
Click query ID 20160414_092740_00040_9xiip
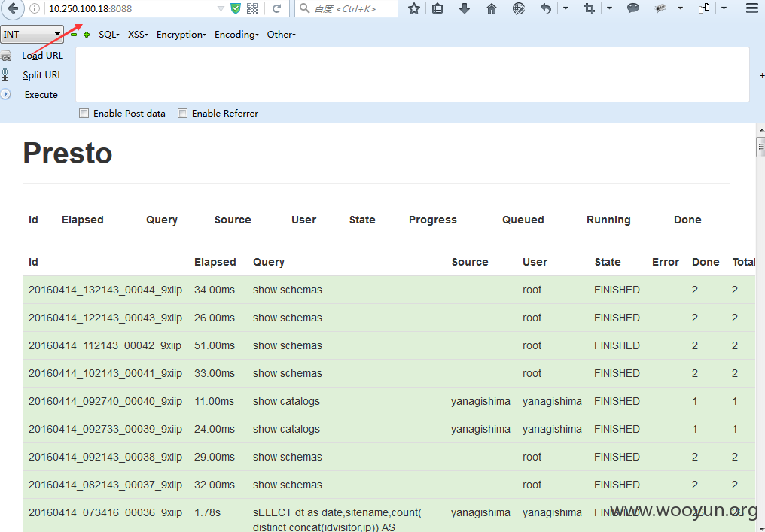pos(105,401)
